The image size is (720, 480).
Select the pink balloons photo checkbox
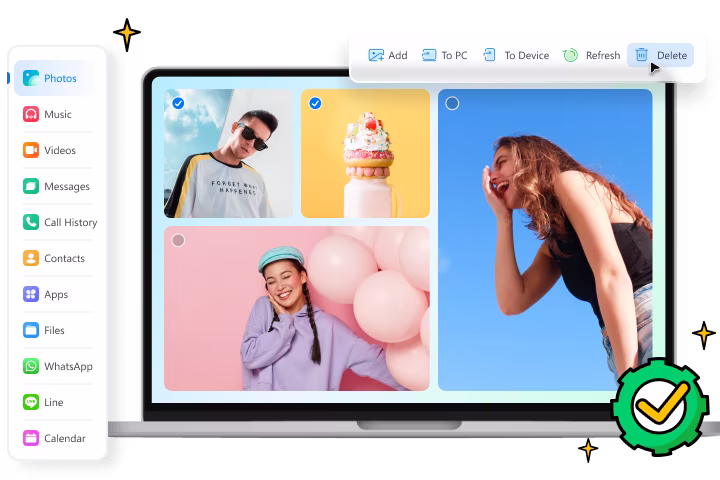pyautogui.click(x=178, y=240)
